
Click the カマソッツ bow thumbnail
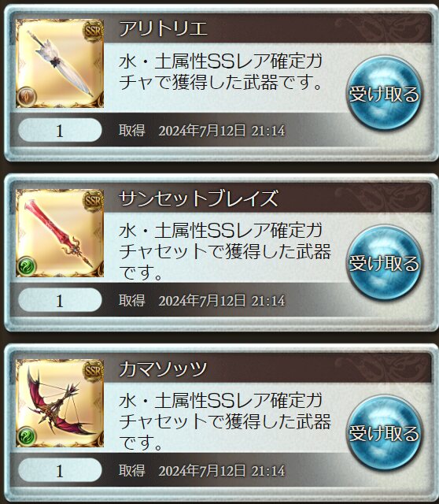60,403
